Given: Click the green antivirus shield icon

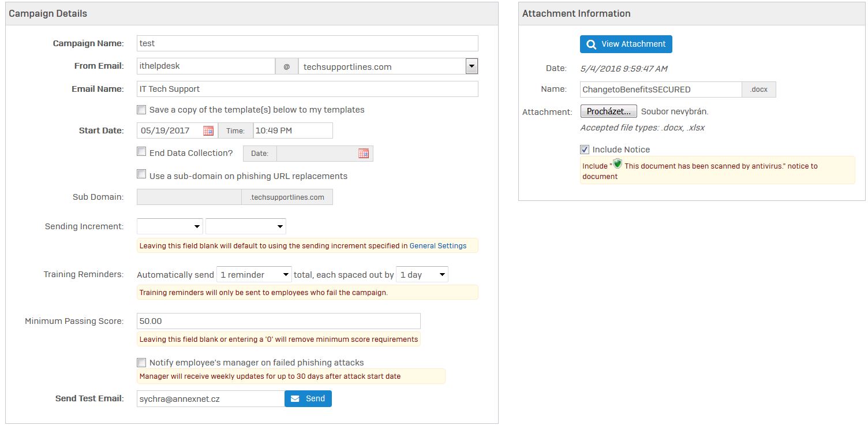Looking at the screenshot, I should click(617, 164).
